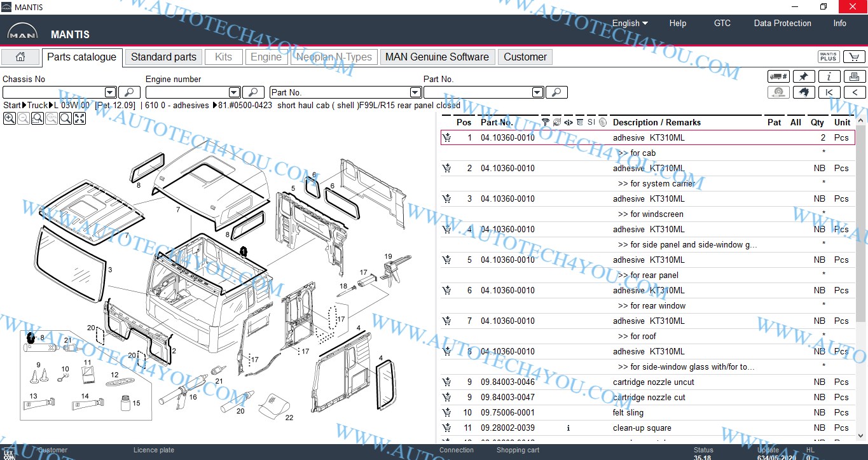Add position 5 adhesive to cart
This screenshot has width=868, height=460.
[x=447, y=260]
